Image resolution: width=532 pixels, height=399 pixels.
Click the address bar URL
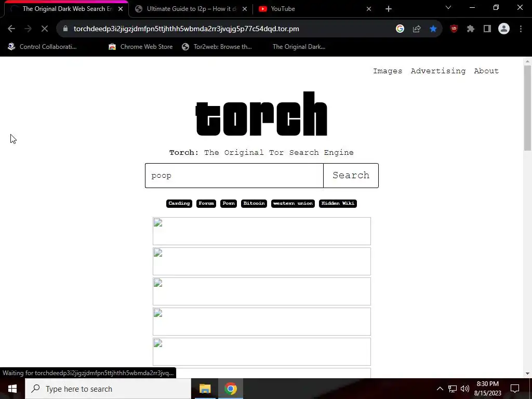pos(187,29)
